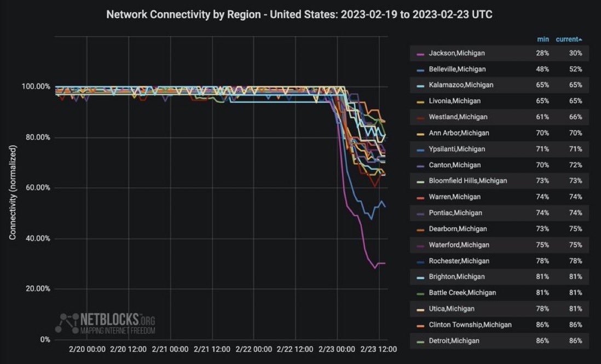Viewport: 601px width, 364px height.
Task: Select the Dearborn,Michigan series name in legend
Action: (458, 229)
